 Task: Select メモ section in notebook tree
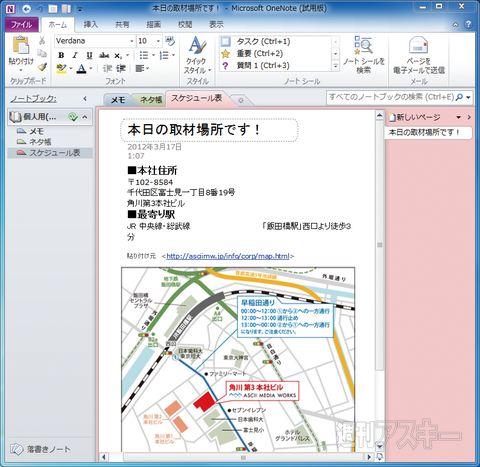point(50,131)
